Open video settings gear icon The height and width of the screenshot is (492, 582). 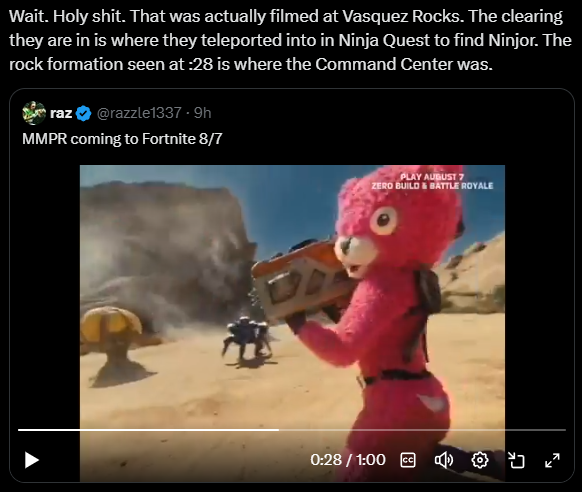click(x=480, y=460)
